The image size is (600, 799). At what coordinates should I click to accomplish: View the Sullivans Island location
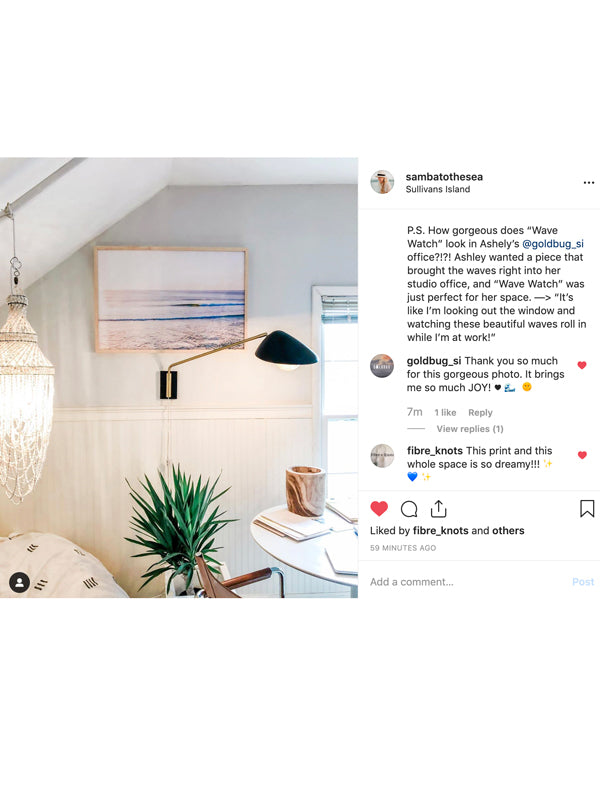[438, 189]
